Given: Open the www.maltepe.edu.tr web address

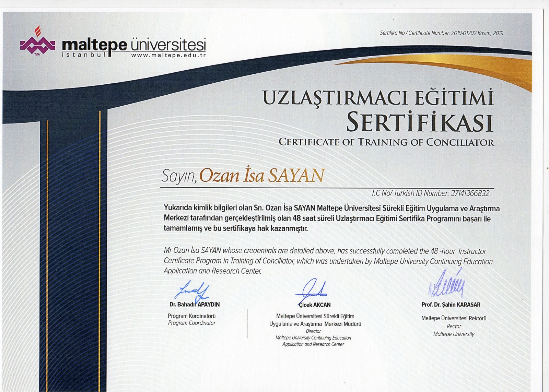Looking at the screenshot, I should [168, 55].
